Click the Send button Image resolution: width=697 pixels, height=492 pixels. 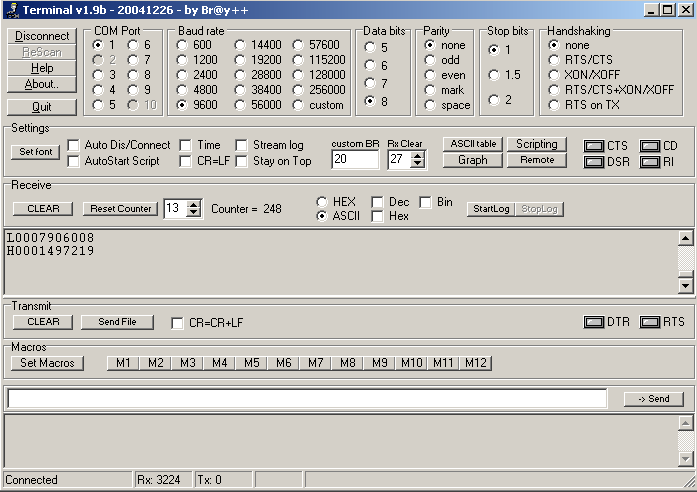(x=652, y=399)
